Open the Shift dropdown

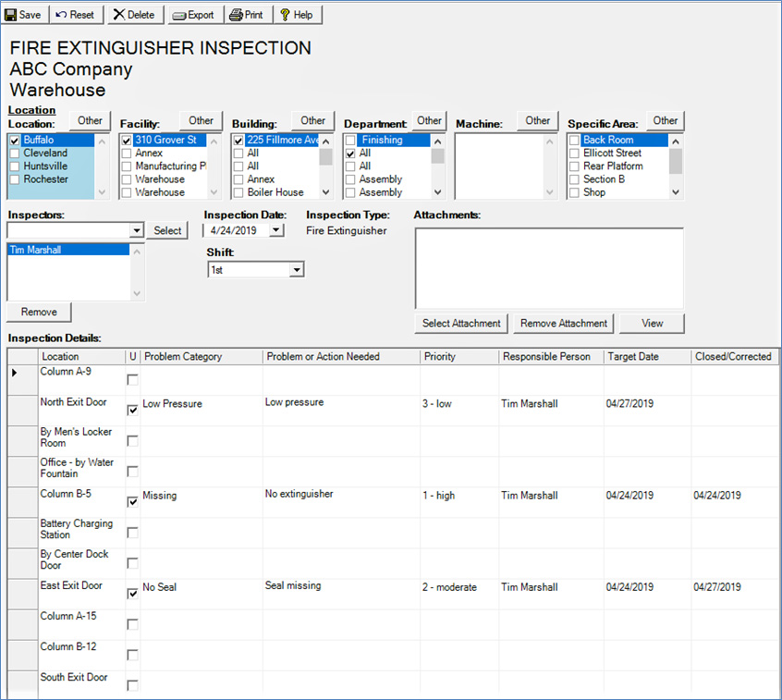[297, 270]
